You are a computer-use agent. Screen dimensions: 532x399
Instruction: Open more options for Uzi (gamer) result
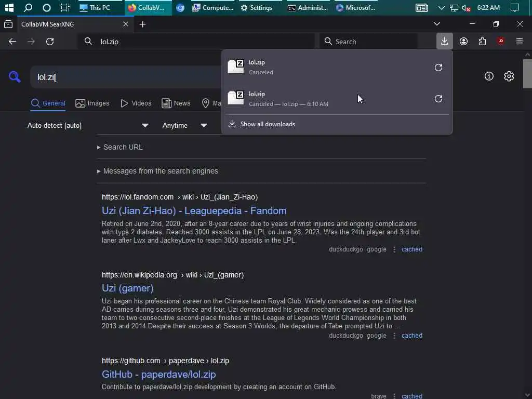(x=394, y=336)
